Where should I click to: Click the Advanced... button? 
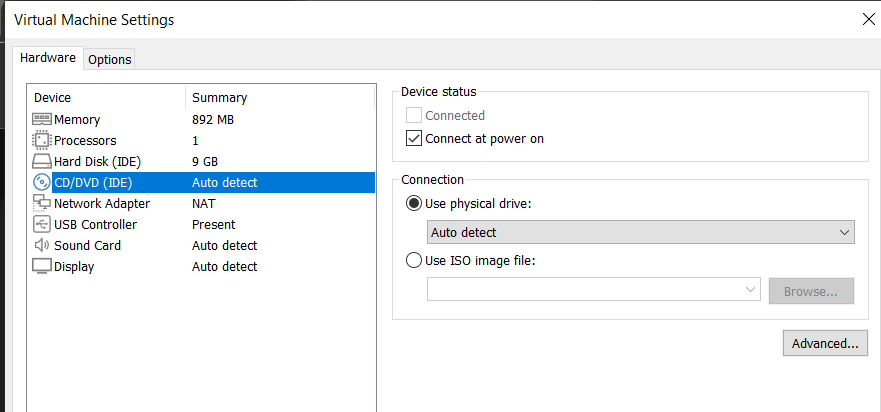(824, 343)
